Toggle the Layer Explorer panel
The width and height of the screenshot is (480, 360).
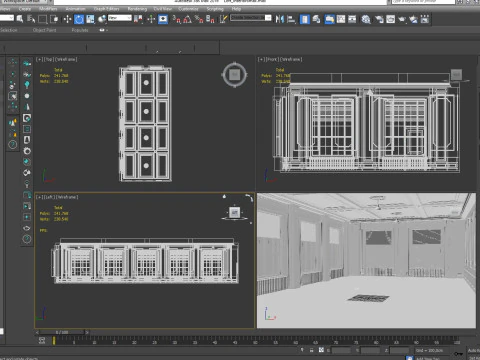[x=316, y=19]
